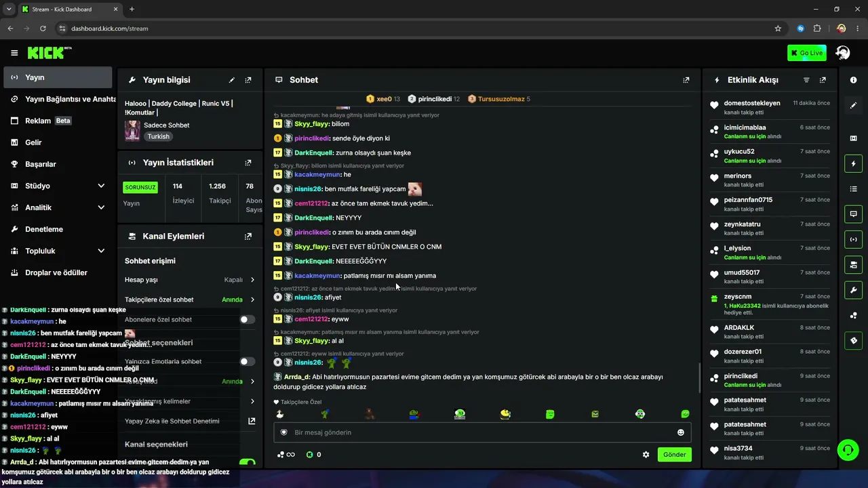Screen dimensions: 868x488
Task: Send message with Gönder button
Action: point(675,455)
